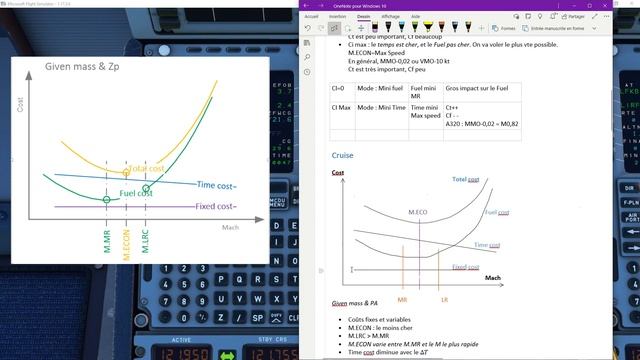Switch to the Dessin tab
The width and height of the screenshot is (640, 360).
363,16
